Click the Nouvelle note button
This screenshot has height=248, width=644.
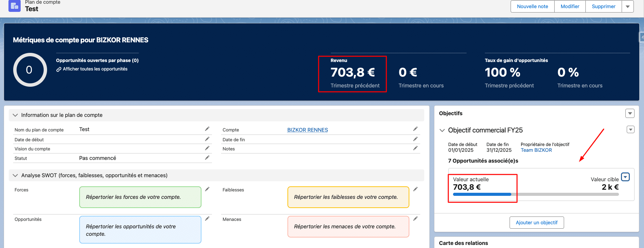tap(532, 6)
